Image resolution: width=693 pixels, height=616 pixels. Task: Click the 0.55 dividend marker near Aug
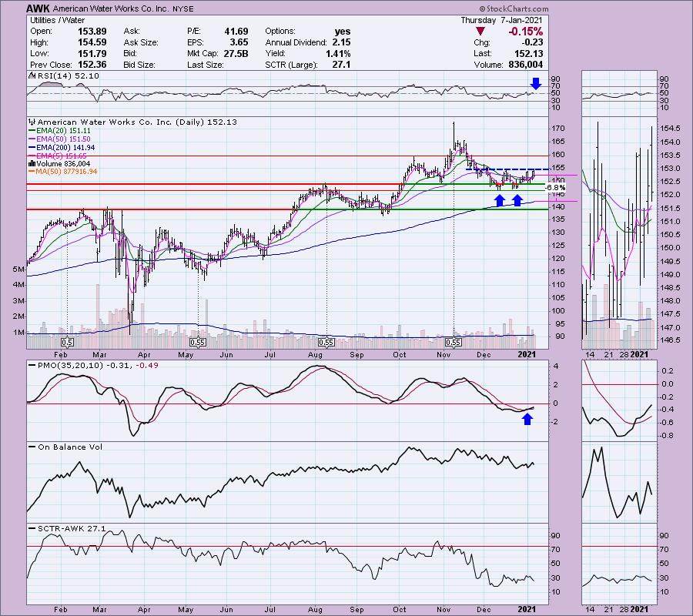[326, 343]
